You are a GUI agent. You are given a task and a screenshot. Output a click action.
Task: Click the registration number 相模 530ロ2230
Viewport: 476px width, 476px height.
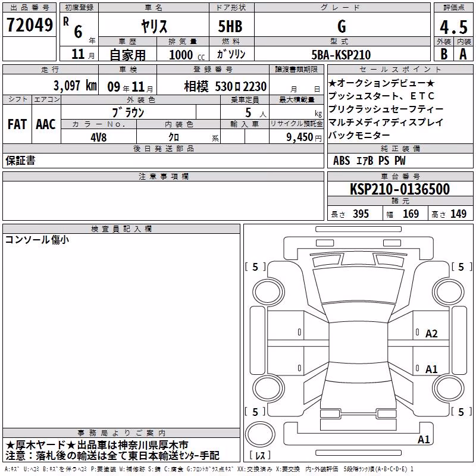click(226, 86)
